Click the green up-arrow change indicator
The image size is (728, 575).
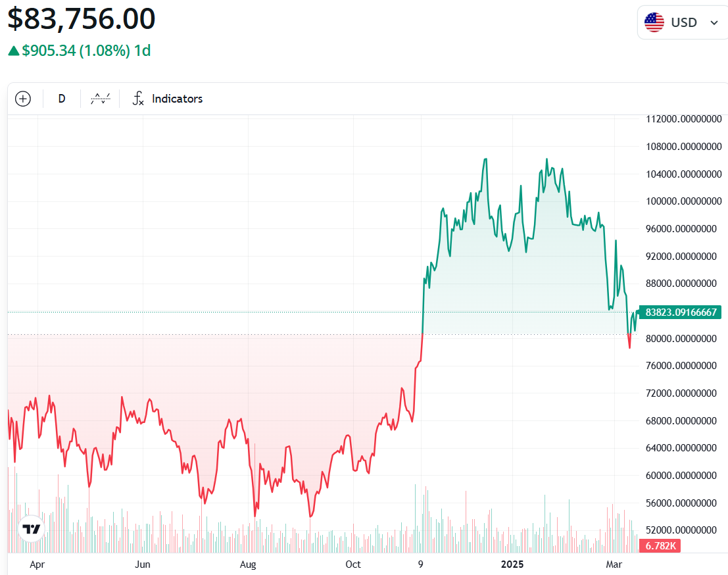[13, 51]
